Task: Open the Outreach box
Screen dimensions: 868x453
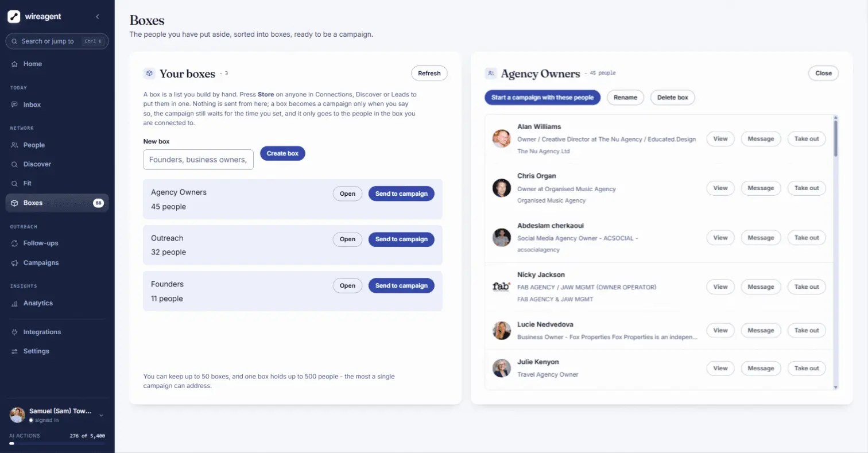Action: click(x=347, y=239)
